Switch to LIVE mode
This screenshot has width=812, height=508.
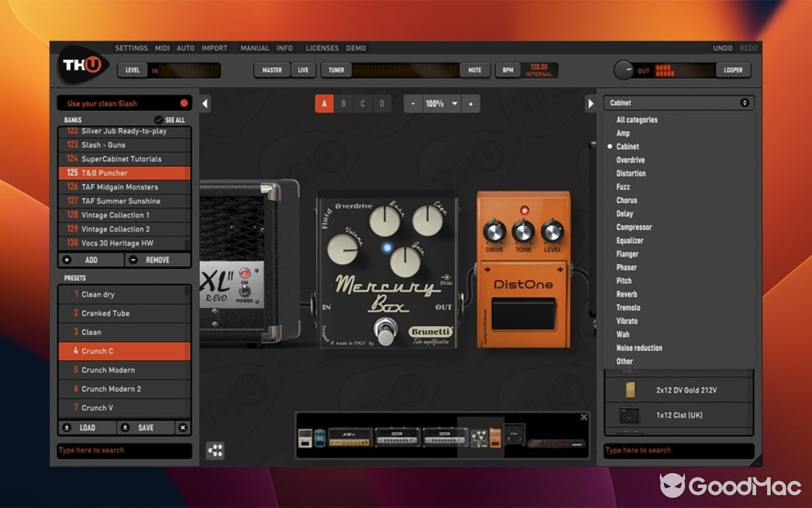coord(303,70)
